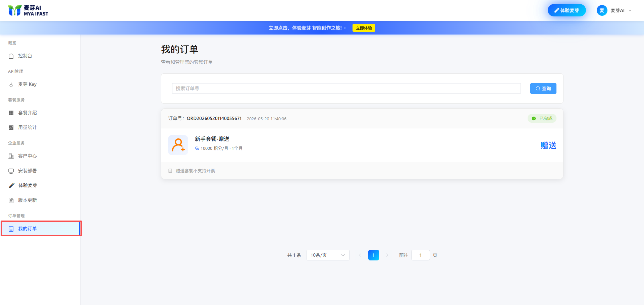Open 控制台 in the sidebar
The image size is (644, 305).
click(x=40, y=56)
